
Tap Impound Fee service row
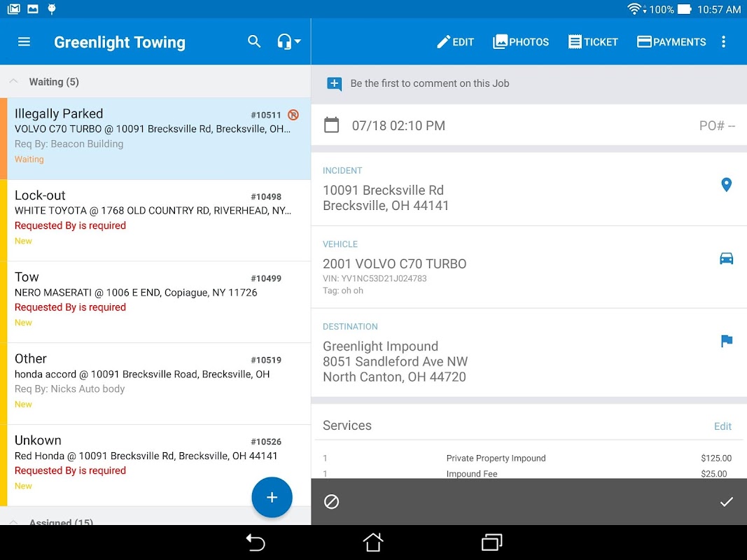[527, 473]
